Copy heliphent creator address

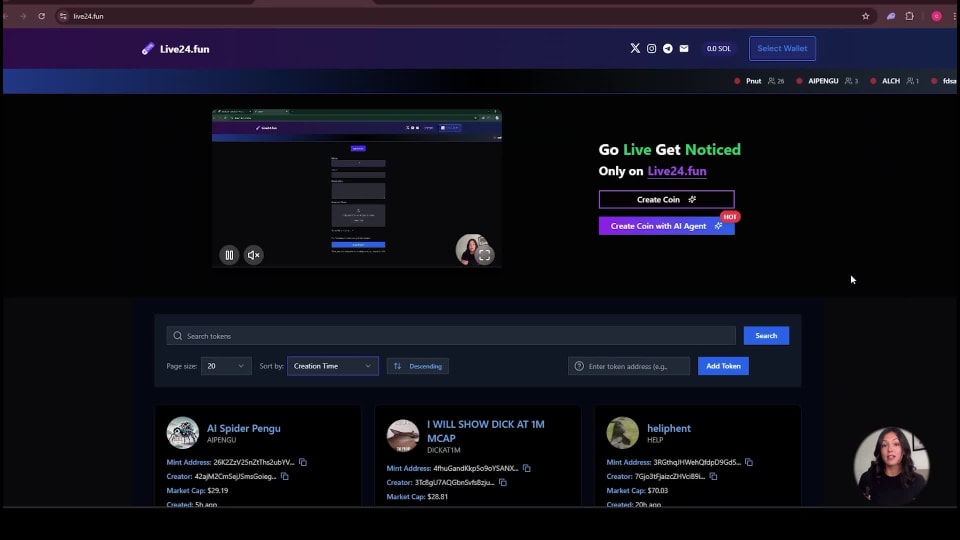coord(713,476)
